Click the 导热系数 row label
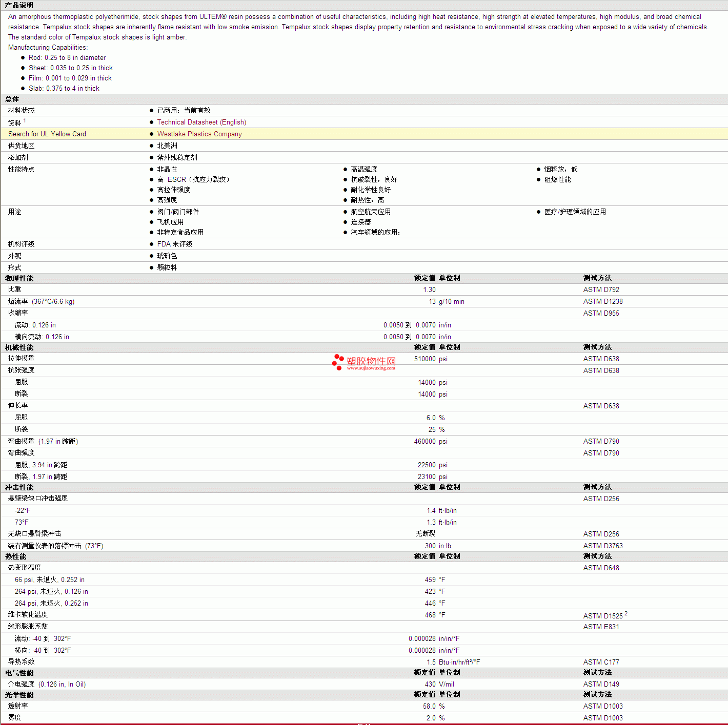 (22, 661)
